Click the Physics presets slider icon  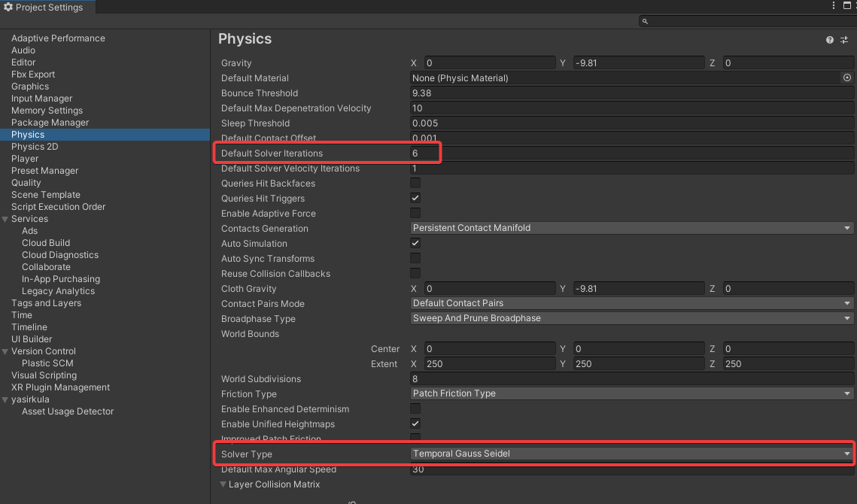point(844,40)
